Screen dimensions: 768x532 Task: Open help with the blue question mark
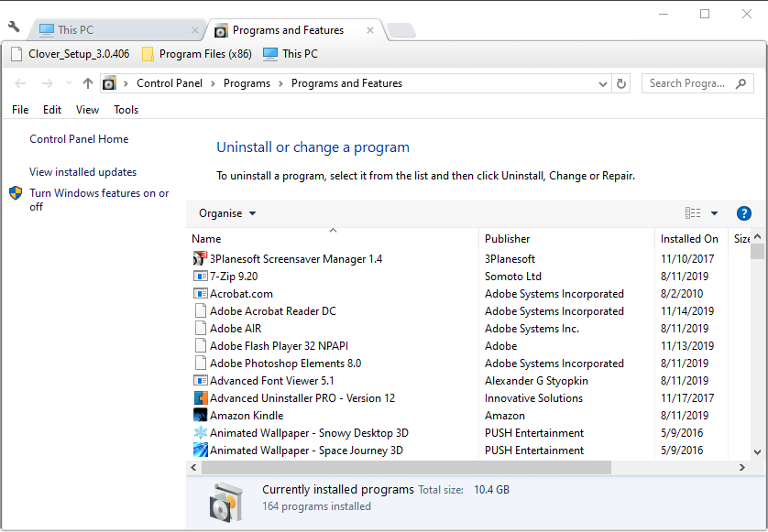click(743, 213)
